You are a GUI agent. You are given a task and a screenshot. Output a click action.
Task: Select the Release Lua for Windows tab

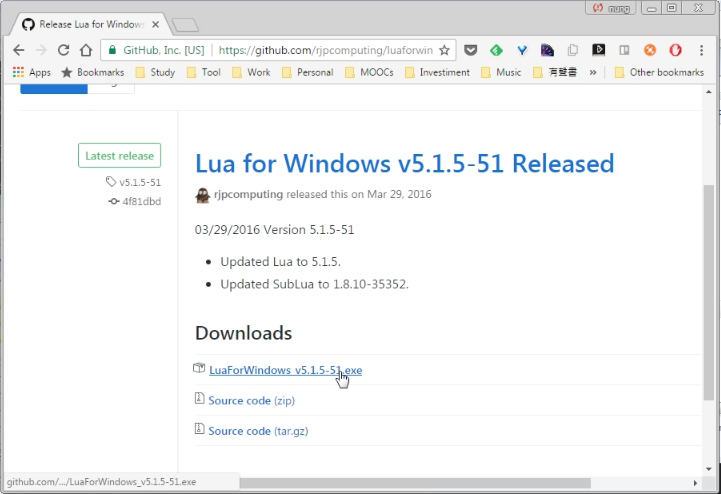(x=92, y=24)
